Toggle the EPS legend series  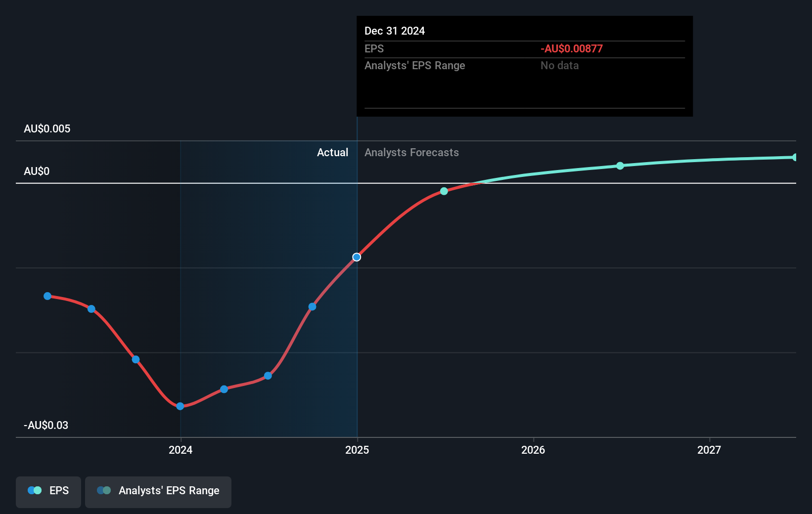(x=48, y=492)
